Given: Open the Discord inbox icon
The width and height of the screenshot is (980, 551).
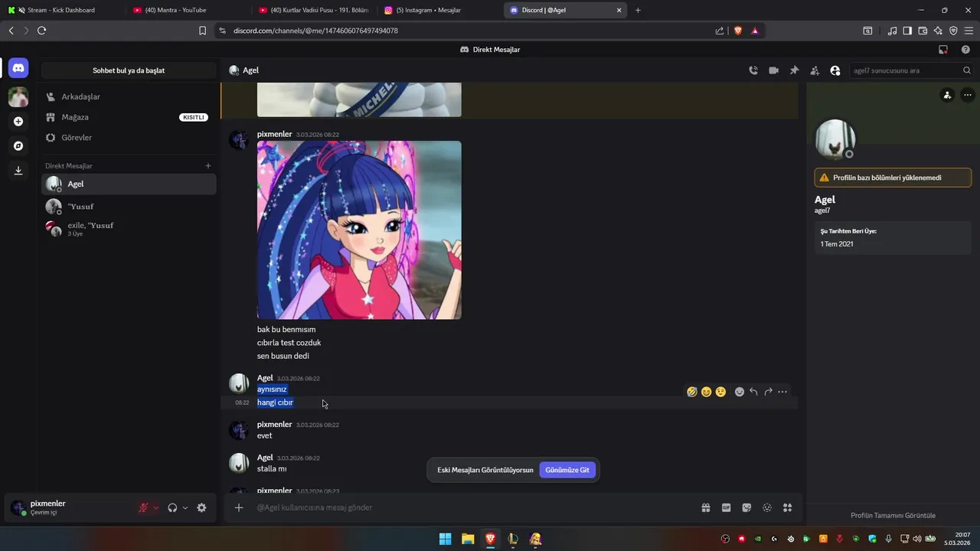Looking at the screenshot, I should tap(943, 50).
